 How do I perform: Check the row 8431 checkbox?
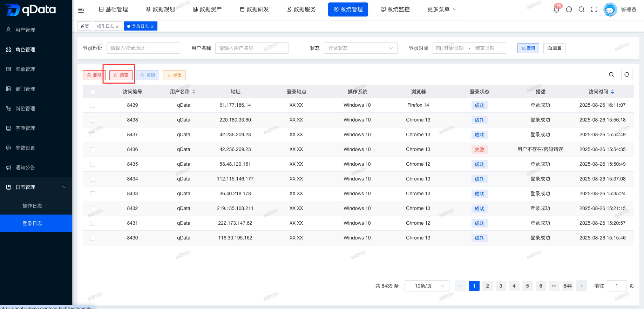click(93, 223)
